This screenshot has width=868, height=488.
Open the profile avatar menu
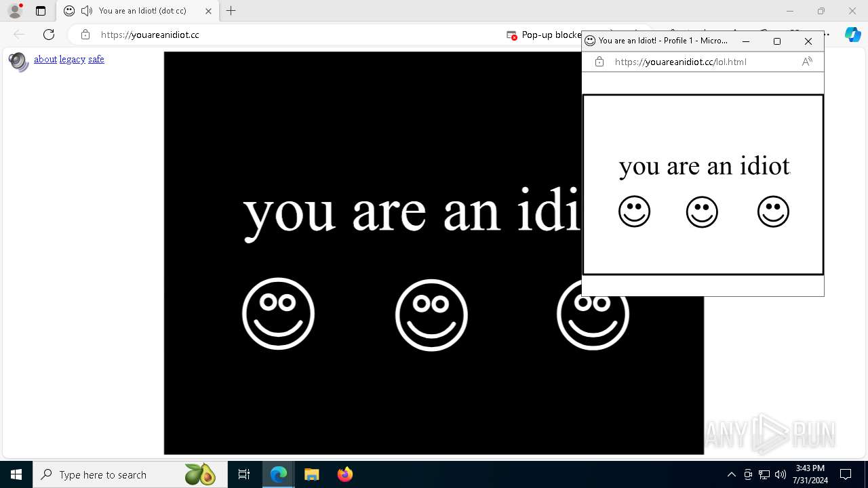[x=15, y=11]
